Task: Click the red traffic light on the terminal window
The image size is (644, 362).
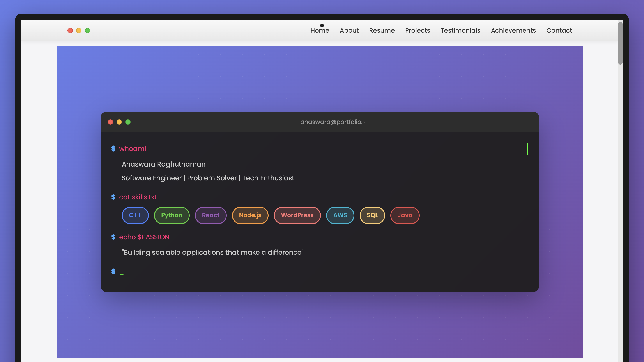Action: 110,122
